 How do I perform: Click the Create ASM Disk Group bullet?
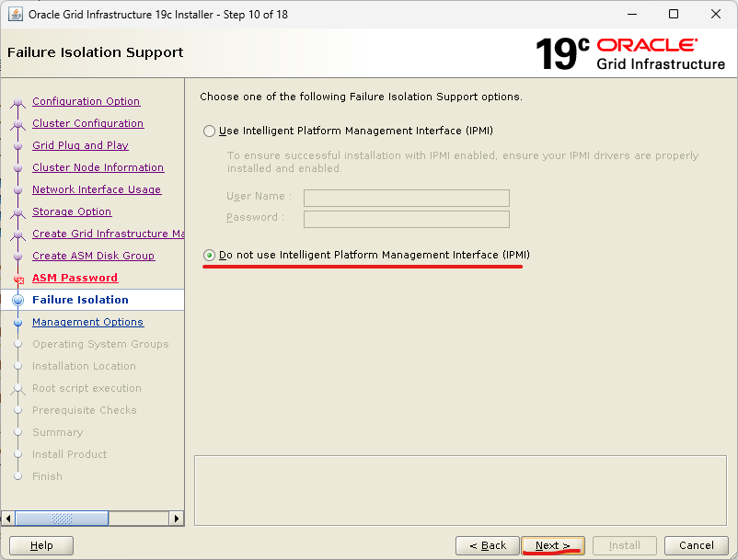[x=17, y=257]
